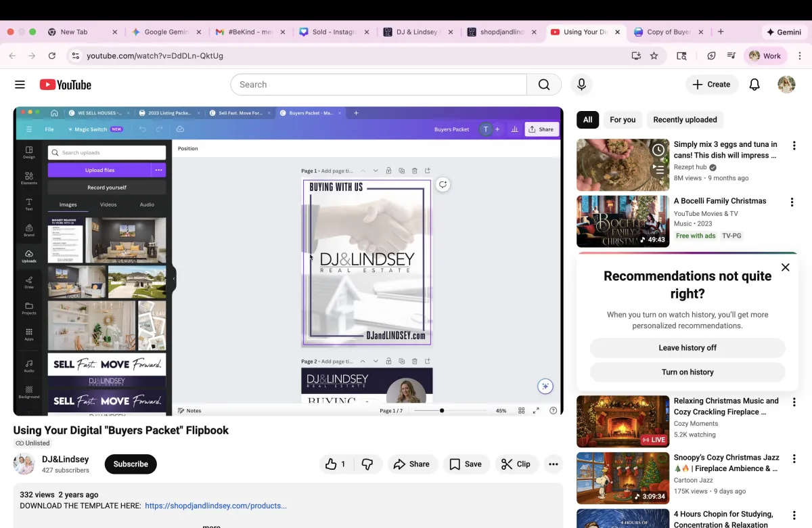Click the Canva grid view icon in bottom bar
Screen dimensions: 812x528
click(x=521, y=410)
